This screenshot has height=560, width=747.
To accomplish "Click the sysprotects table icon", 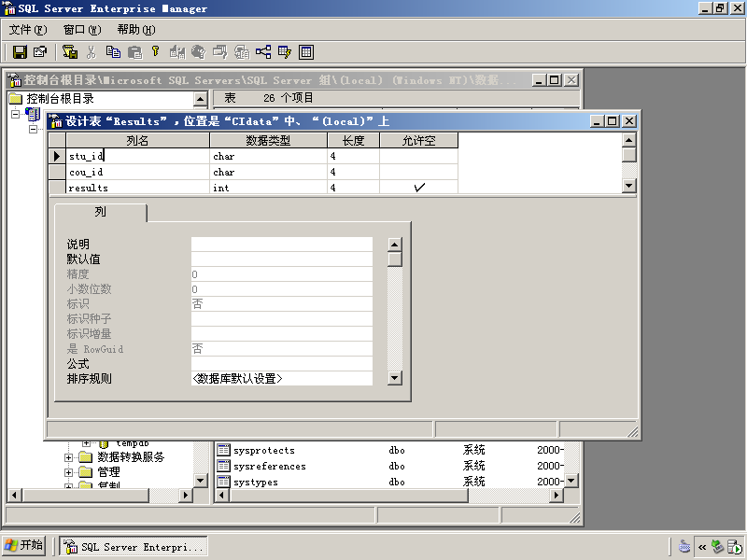I will 223,450.
